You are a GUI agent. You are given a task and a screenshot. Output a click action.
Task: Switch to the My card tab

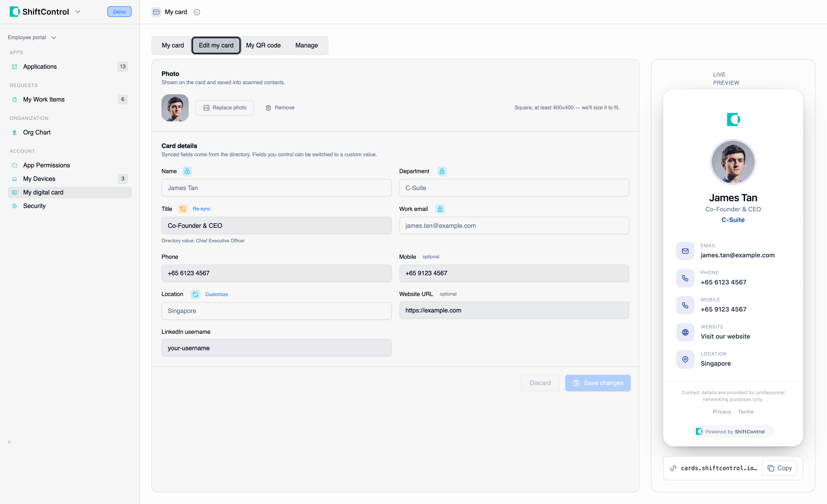click(173, 45)
